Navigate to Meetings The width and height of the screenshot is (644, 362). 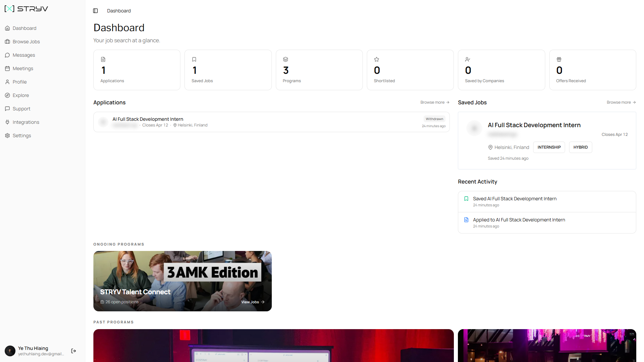pos(23,68)
